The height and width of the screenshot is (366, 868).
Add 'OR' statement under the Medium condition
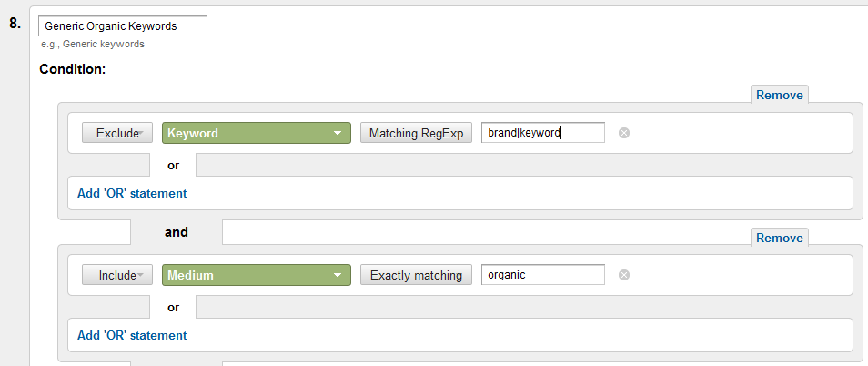132,335
